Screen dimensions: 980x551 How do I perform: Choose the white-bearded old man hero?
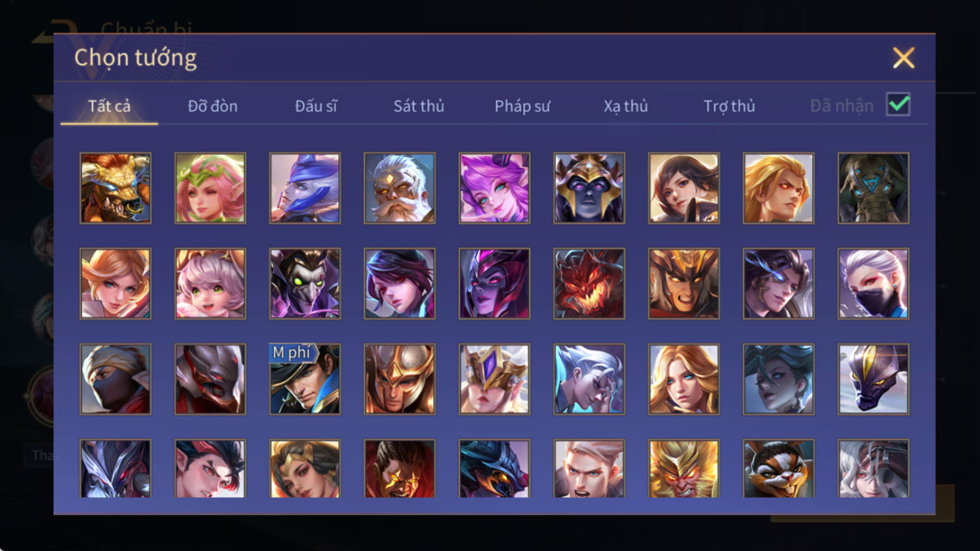[400, 188]
